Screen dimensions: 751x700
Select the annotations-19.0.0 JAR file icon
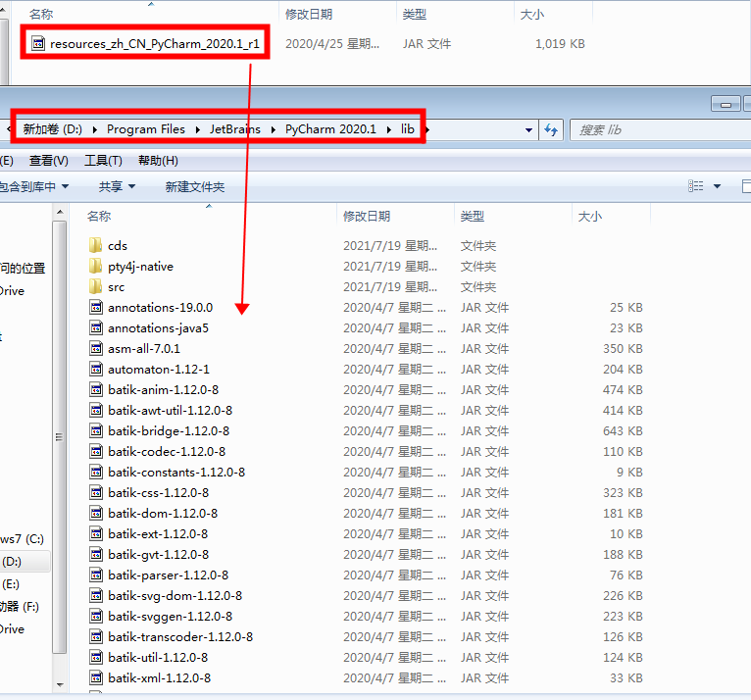[96, 307]
